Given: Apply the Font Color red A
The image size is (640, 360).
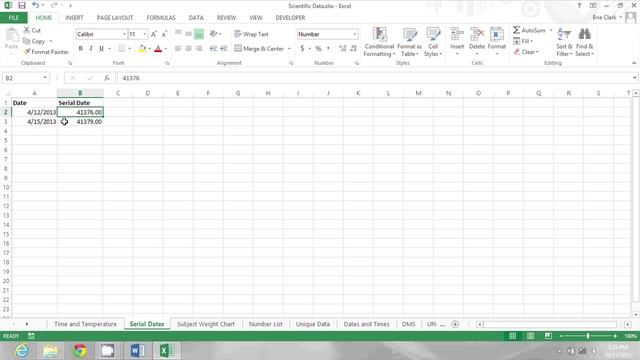Looking at the screenshot, I should click(158, 49).
